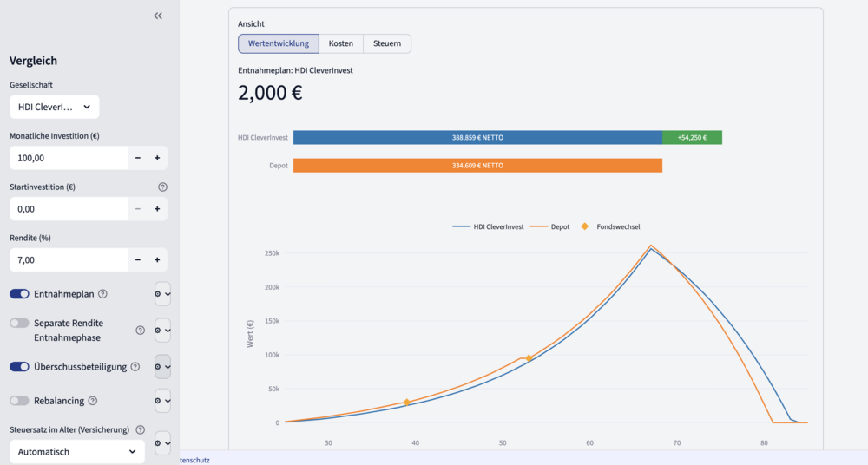
Task: Decrease Monatliche Investition with minus button
Action: pyautogui.click(x=138, y=158)
